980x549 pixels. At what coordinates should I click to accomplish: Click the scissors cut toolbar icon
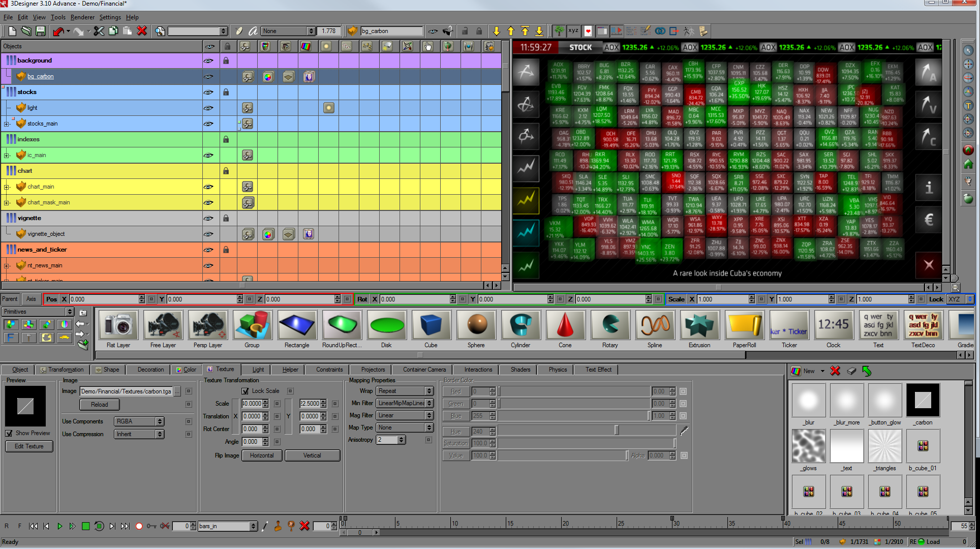(99, 31)
